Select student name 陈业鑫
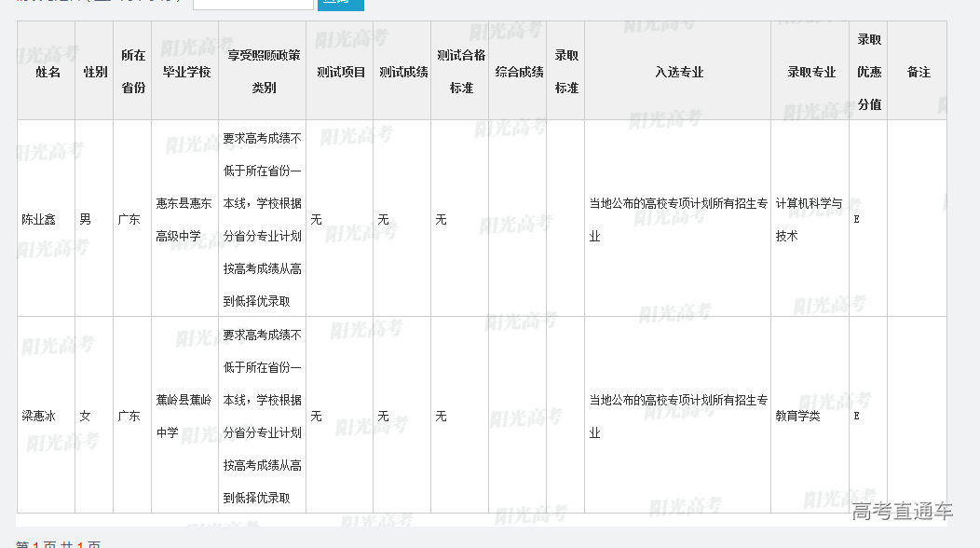The height and width of the screenshot is (548, 980). point(39,220)
